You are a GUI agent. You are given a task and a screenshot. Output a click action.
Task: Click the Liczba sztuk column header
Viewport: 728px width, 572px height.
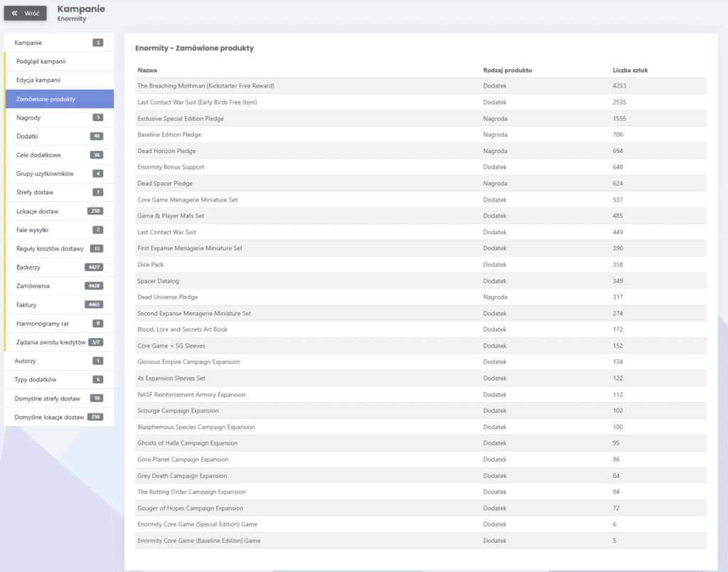tap(630, 70)
